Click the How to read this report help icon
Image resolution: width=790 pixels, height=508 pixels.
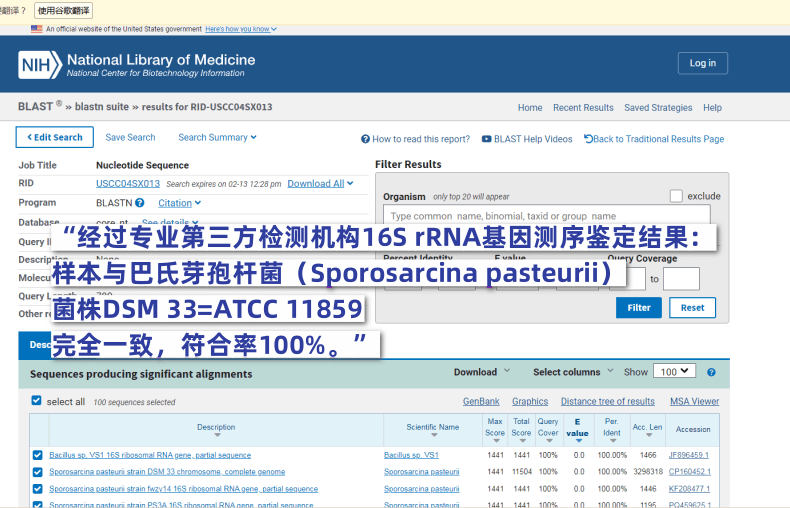point(365,139)
